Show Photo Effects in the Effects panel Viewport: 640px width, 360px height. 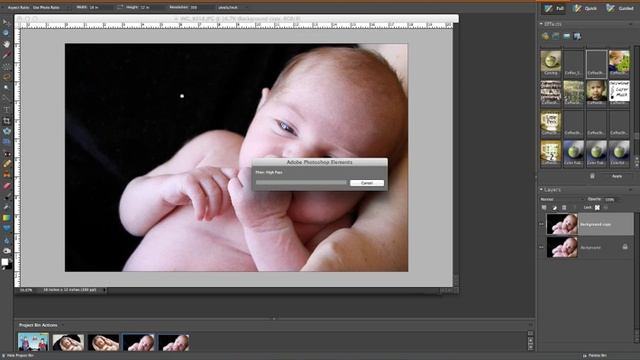coord(567,36)
